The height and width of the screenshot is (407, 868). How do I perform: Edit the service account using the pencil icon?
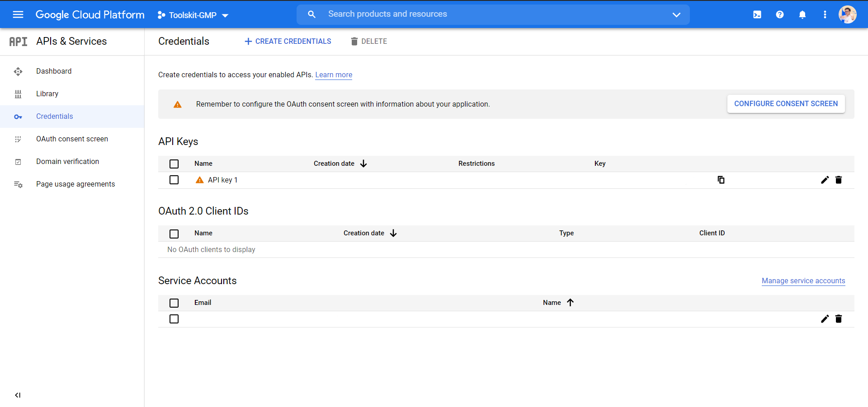(x=825, y=319)
